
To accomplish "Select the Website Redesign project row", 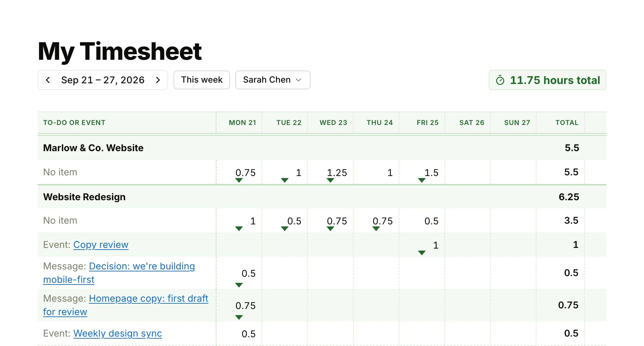I will pyautogui.click(x=322, y=197).
